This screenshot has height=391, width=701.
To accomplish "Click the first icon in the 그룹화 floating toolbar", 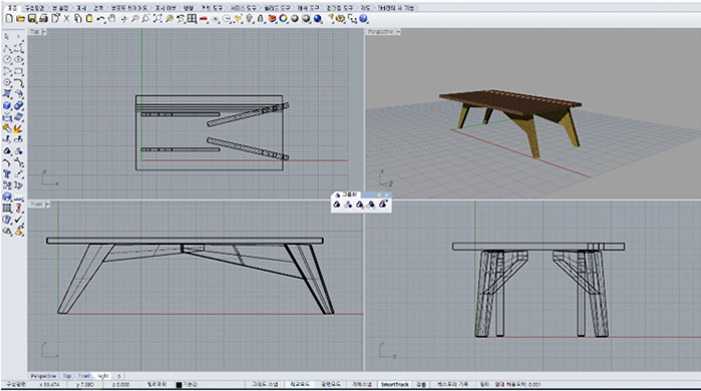I will pyautogui.click(x=337, y=205).
